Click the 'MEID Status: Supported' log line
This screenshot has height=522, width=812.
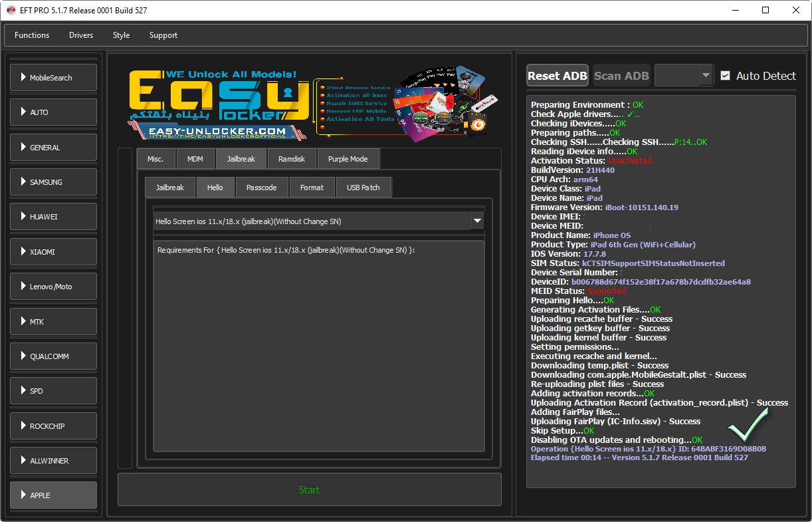578,291
